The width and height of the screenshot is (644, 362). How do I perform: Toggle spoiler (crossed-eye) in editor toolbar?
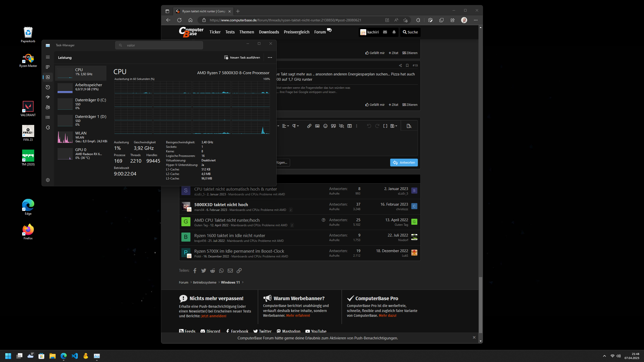point(341,126)
